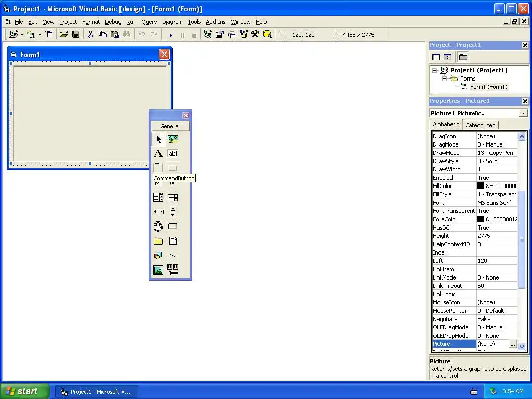Viewport: 532px width, 399px height.
Task: Click the Find binoculars icon
Action: [127, 35]
